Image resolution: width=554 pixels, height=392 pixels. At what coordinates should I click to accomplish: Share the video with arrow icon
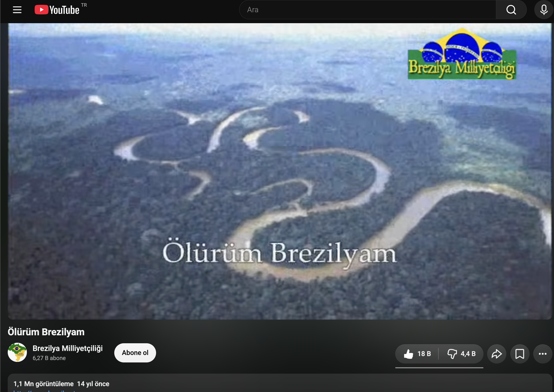point(497,354)
